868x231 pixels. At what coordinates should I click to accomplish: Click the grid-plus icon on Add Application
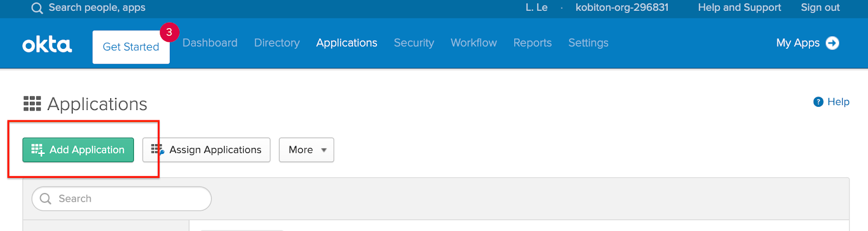click(x=37, y=150)
